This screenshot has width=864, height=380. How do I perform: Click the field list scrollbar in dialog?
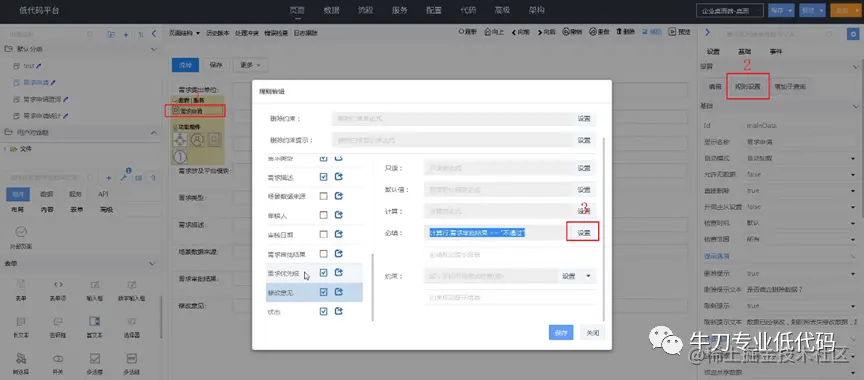tap(373, 286)
